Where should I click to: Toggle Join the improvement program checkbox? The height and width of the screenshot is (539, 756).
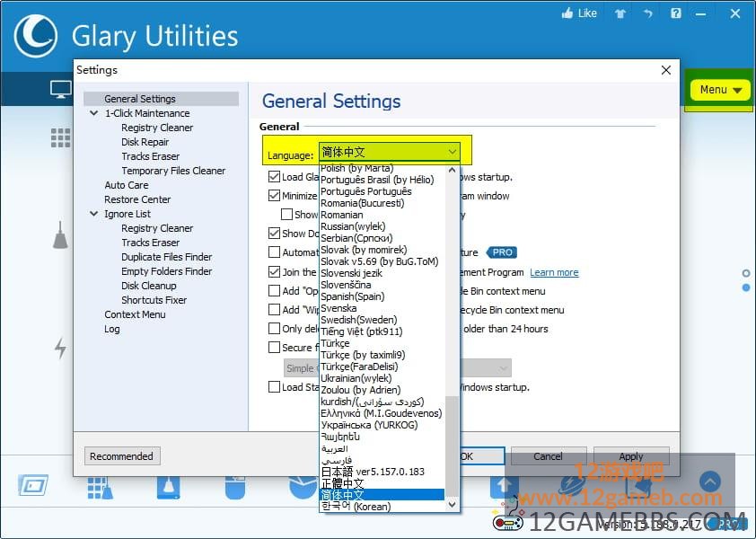click(x=275, y=271)
